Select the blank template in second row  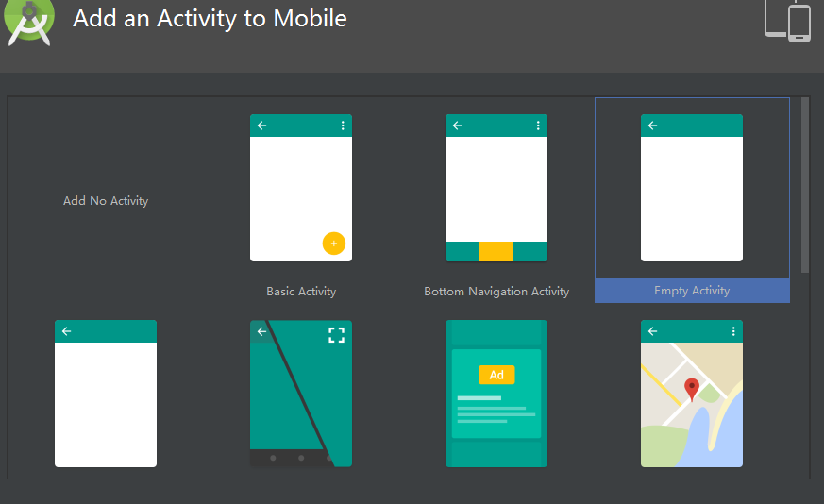click(106, 394)
